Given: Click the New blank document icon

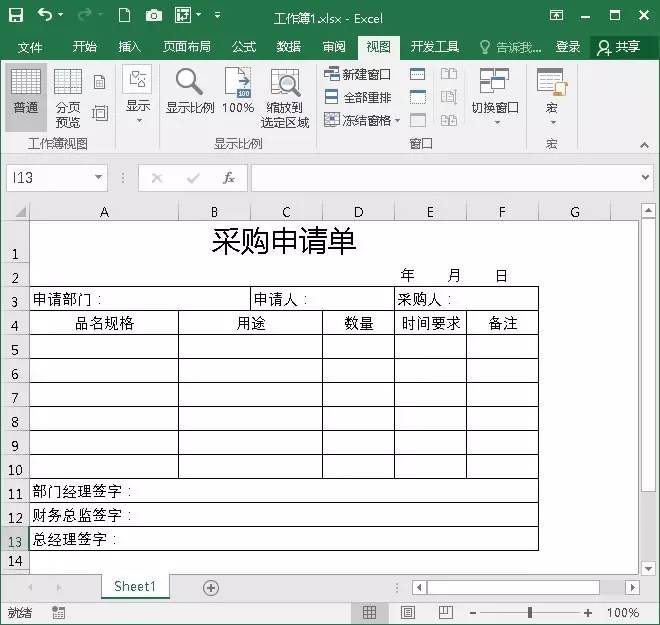Looking at the screenshot, I should click(124, 16).
